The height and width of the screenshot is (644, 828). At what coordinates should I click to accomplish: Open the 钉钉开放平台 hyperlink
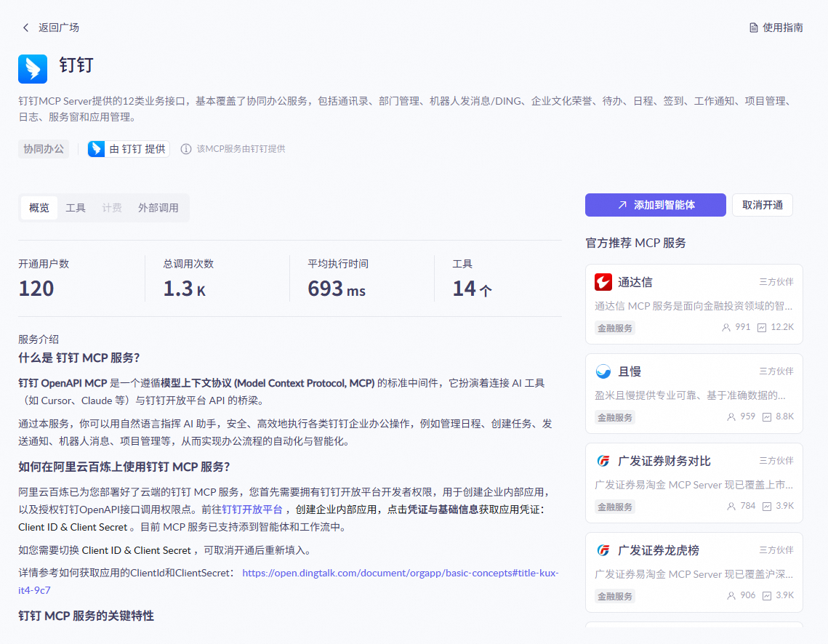click(252, 510)
